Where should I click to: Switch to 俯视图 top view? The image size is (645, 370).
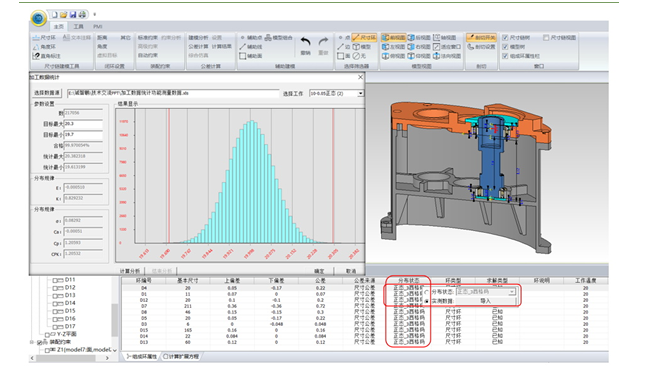[x=394, y=56]
